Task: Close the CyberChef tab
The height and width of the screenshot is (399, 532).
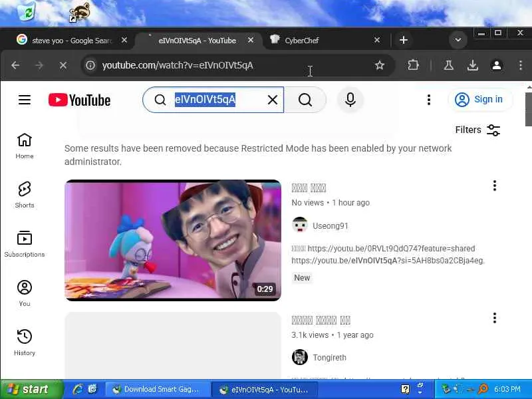Action: tap(377, 40)
